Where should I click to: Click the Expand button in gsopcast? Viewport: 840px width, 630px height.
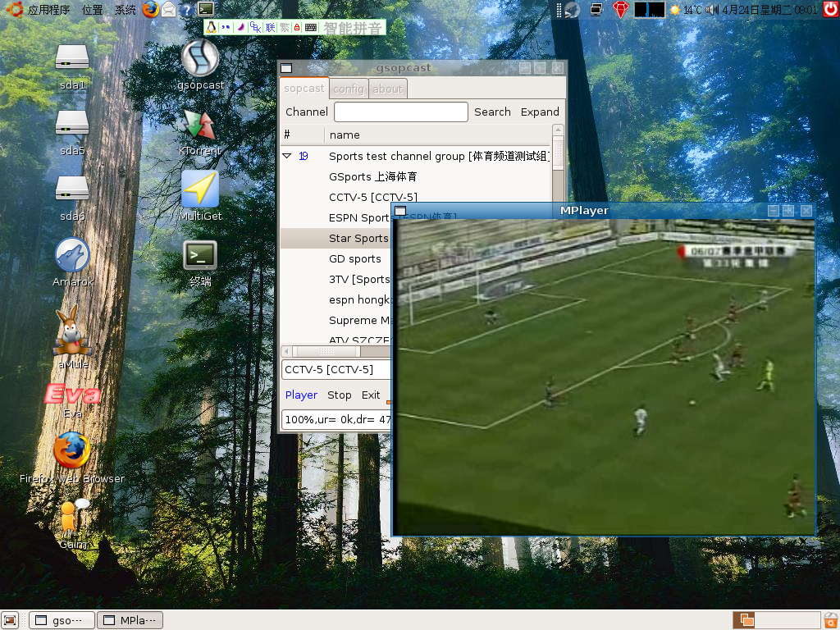tap(540, 112)
